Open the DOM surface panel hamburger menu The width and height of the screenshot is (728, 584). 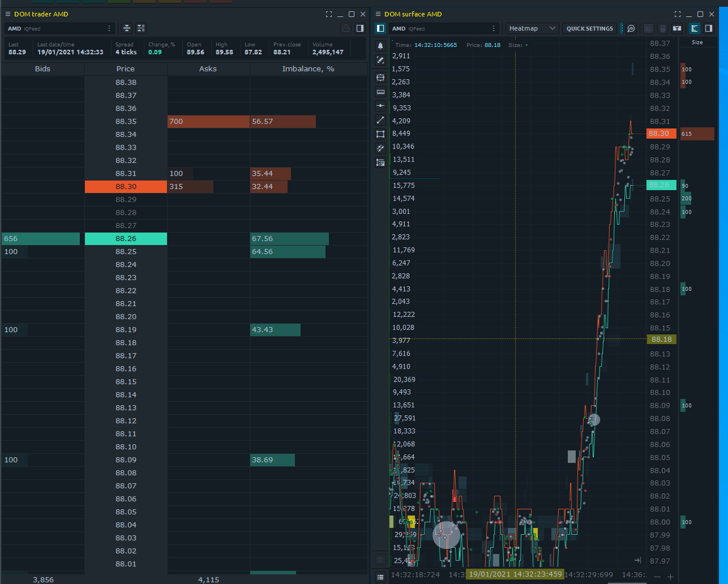(x=378, y=14)
